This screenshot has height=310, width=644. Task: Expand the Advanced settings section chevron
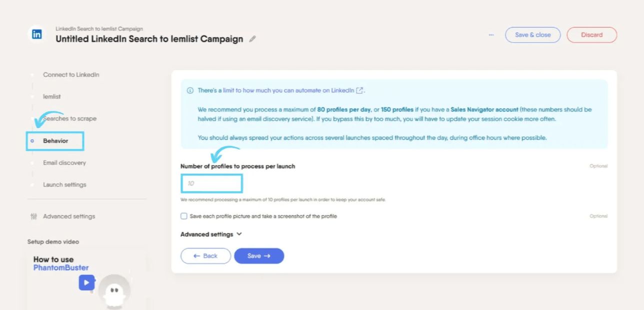tap(239, 234)
